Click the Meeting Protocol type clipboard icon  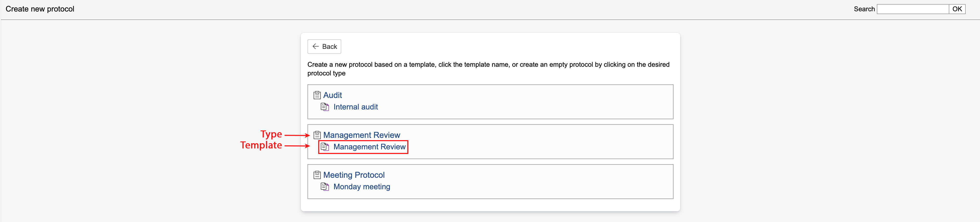(x=317, y=175)
